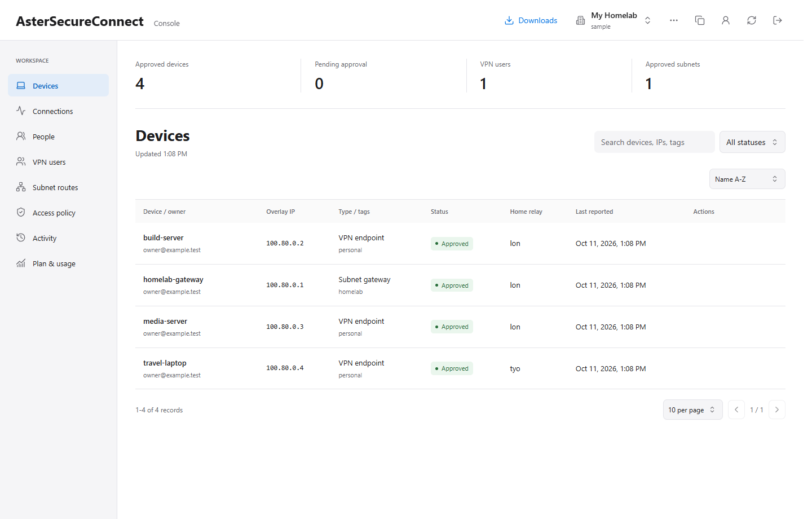Click overlay IP 100.80.0.3

(x=285, y=327)
